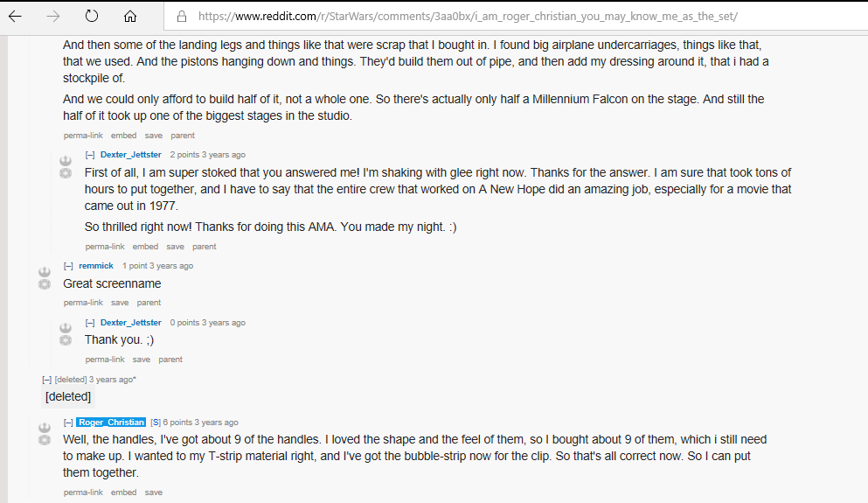Collapse remmick's comment with [–] toggle
This screenshot has width=868, height=503.
[x=68, y=266]
